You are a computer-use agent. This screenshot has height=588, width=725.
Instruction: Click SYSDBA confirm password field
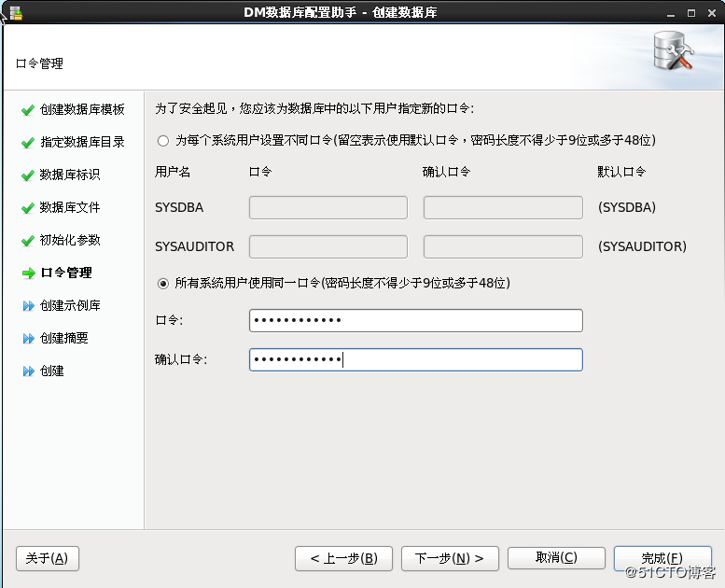tap(503, 207)
